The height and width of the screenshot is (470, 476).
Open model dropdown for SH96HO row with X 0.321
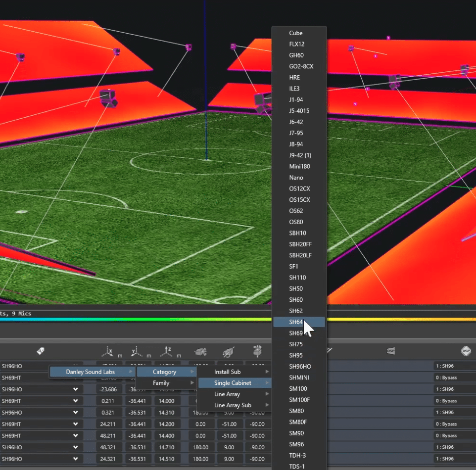point(76,412)
